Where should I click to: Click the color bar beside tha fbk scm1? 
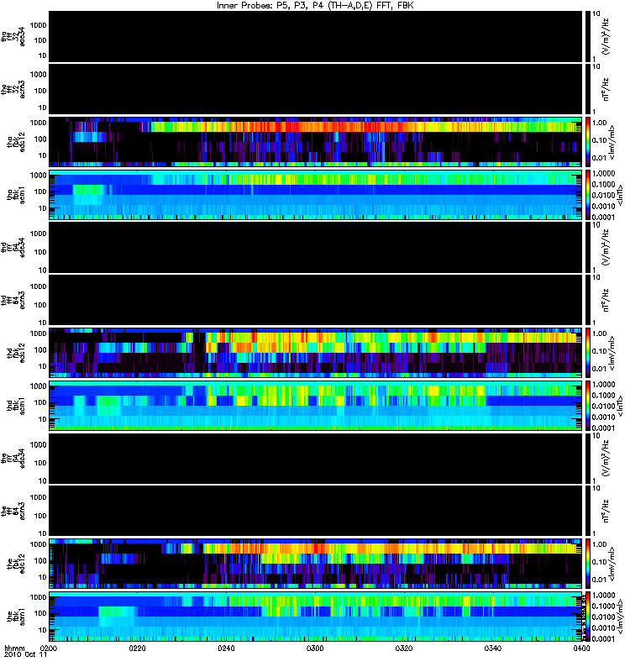coord(588,195)
